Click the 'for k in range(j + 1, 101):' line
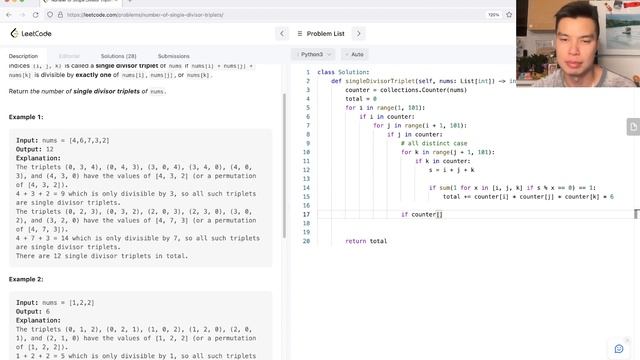The image size is (640, 360). click(447, 152)
